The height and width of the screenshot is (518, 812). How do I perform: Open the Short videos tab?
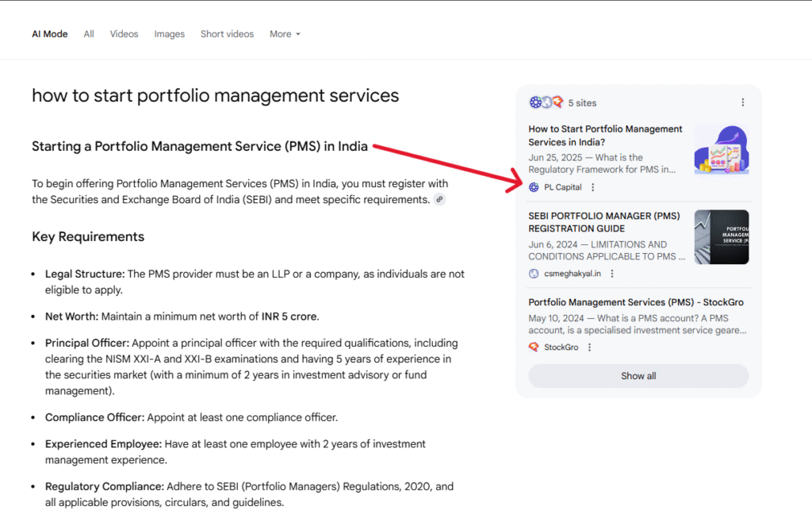(227, 34)
